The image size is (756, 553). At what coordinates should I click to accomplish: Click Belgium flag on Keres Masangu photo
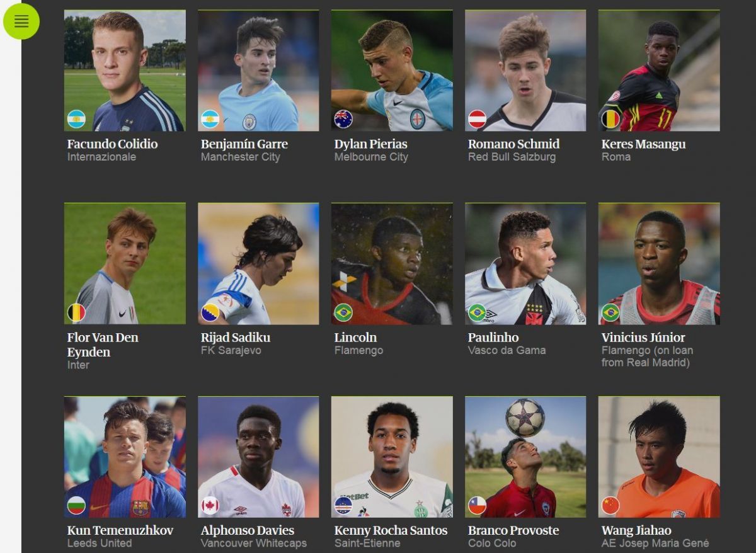tap(610, 119)
